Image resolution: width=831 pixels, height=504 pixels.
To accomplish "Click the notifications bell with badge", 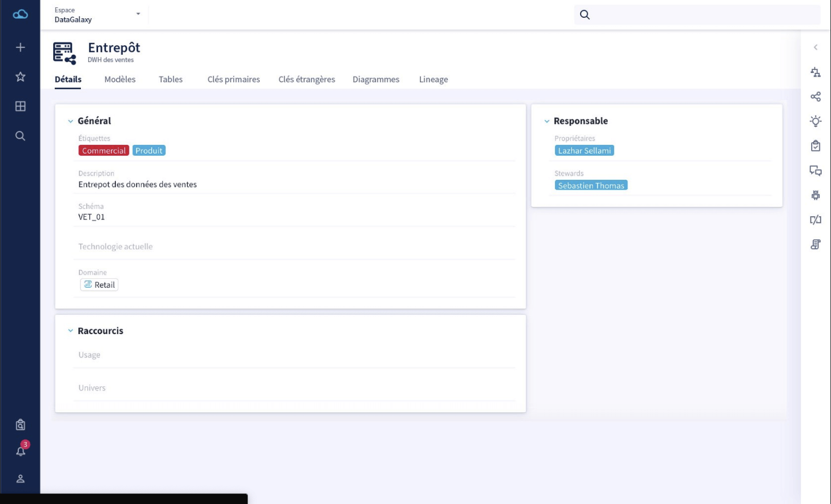I will 21,449.
